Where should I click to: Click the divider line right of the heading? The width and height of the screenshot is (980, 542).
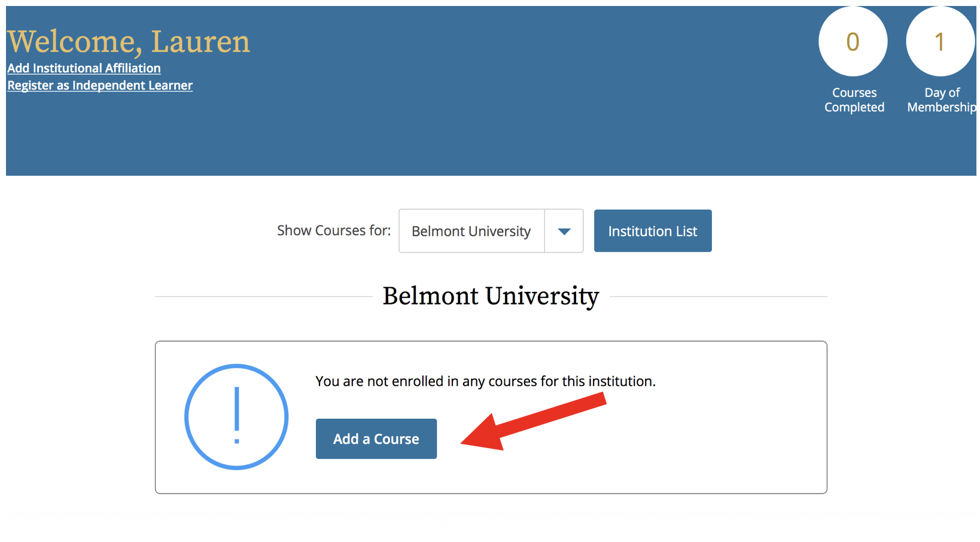(x=718, y=297)
